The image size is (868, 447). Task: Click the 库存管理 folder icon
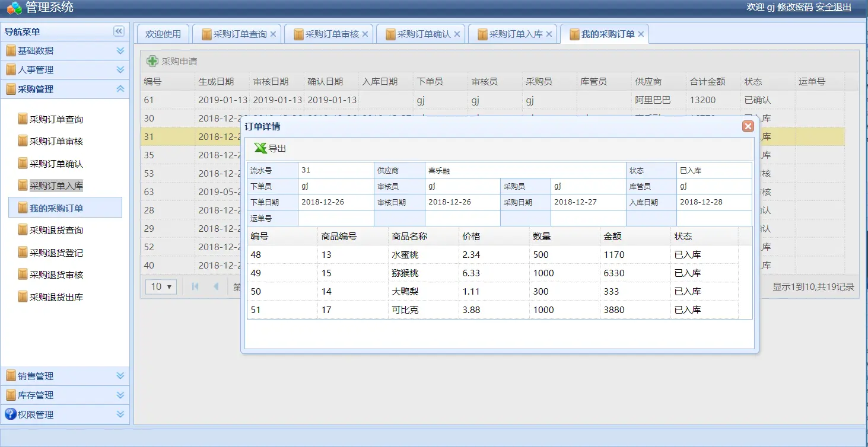[11, 395]
